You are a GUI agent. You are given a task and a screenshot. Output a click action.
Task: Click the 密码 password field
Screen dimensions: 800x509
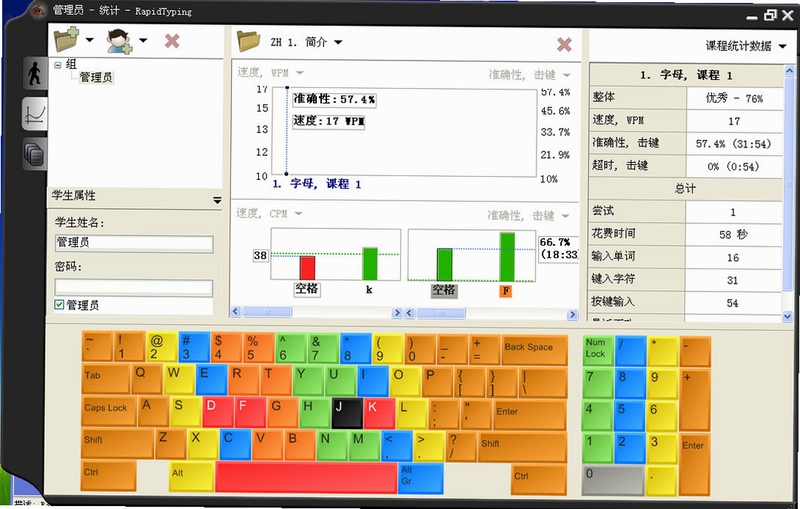click(x=134, y=287)
